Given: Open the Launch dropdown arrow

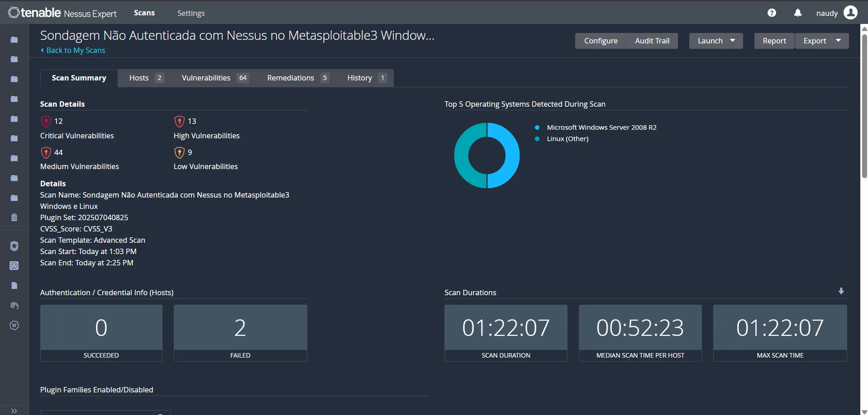Looking at the screenshot, I should coord(732,41).
